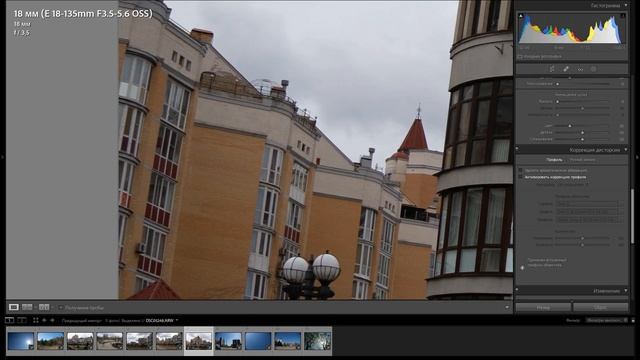
Task: Open filmstrip DSC0248.ARW source dropdown
Action: coord(162,320)
